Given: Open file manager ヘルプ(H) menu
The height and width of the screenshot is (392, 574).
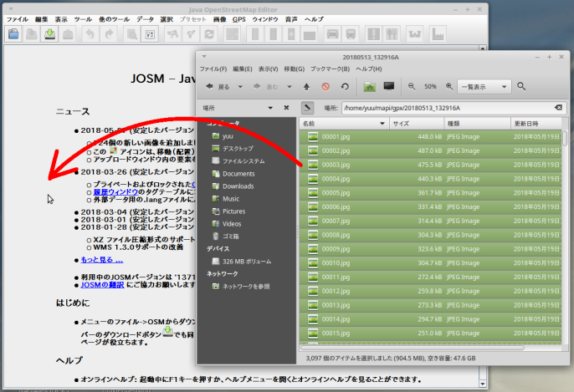Looking at the screenshot, I should click(369, 69).
